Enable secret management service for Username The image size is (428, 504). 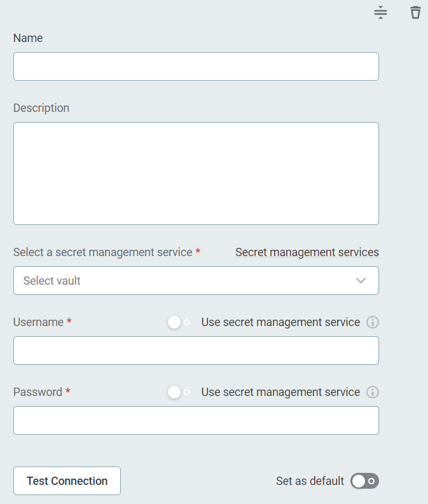[x=179, y=322]
